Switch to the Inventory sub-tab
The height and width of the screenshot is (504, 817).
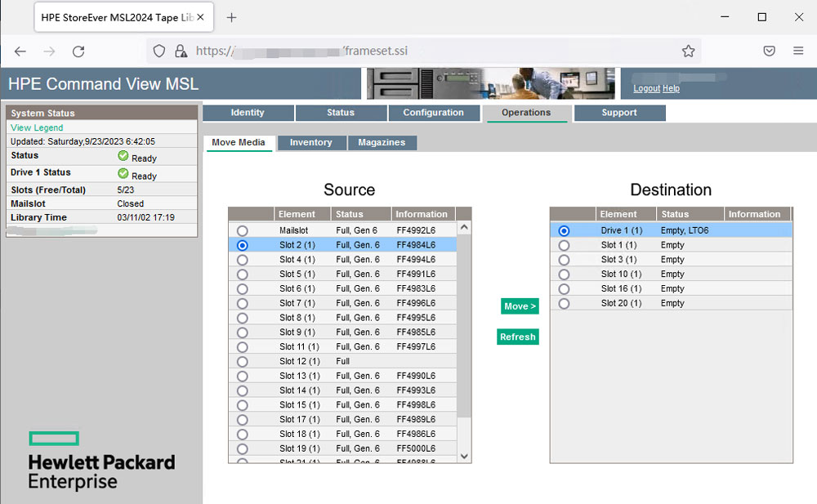click(x=311, y=142)
